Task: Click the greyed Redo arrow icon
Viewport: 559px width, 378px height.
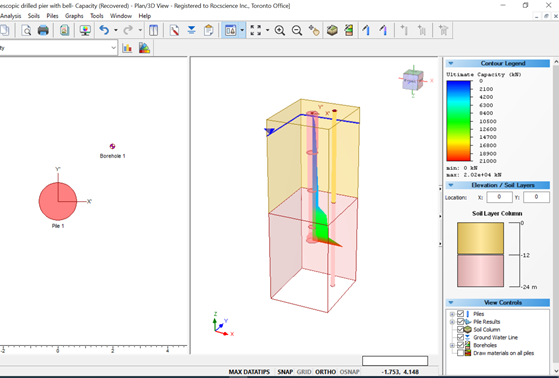Action: point(128,30)
